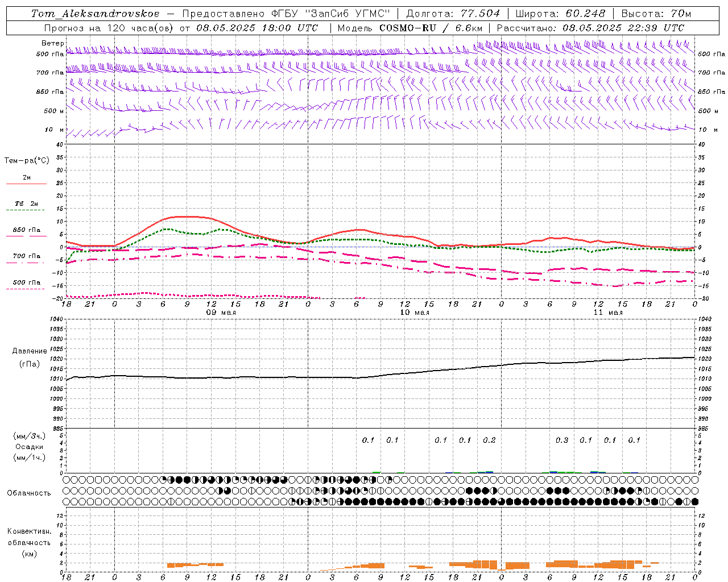Click the 0.2 precipitation value

coord(489,440)
